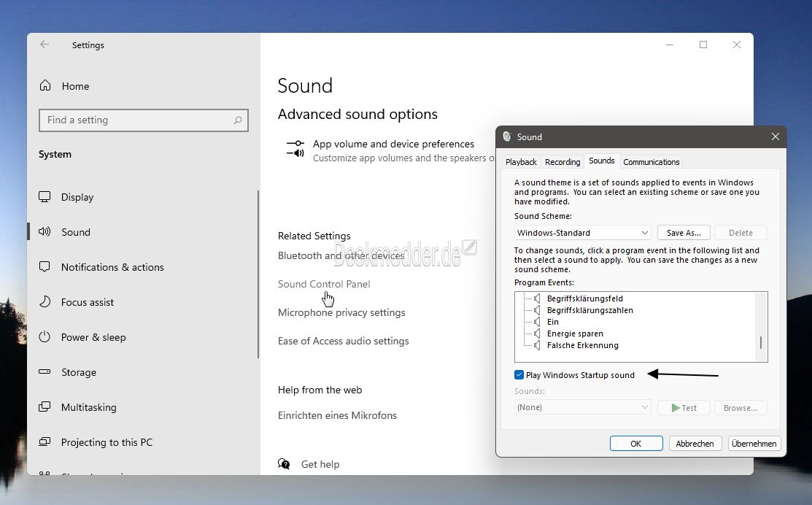Click the Save As... button

click(x=684, y=233)
